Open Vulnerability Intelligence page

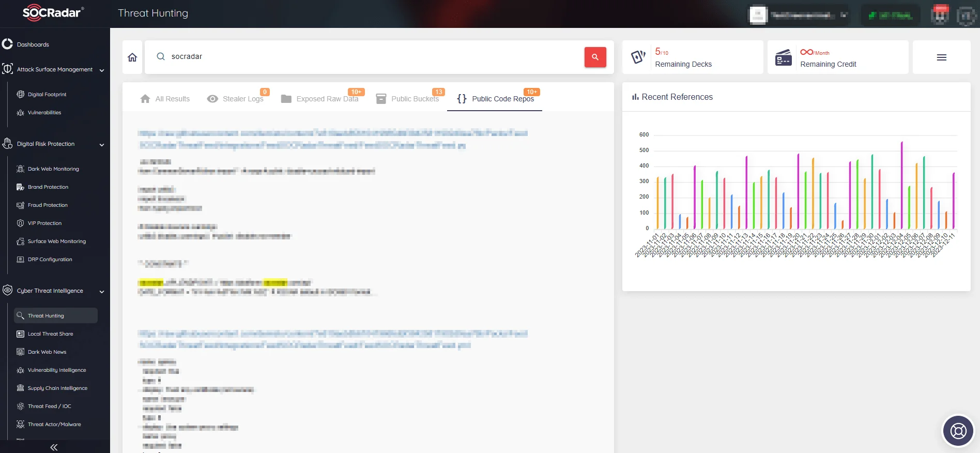pyautogui.click(x=57, y=370)
